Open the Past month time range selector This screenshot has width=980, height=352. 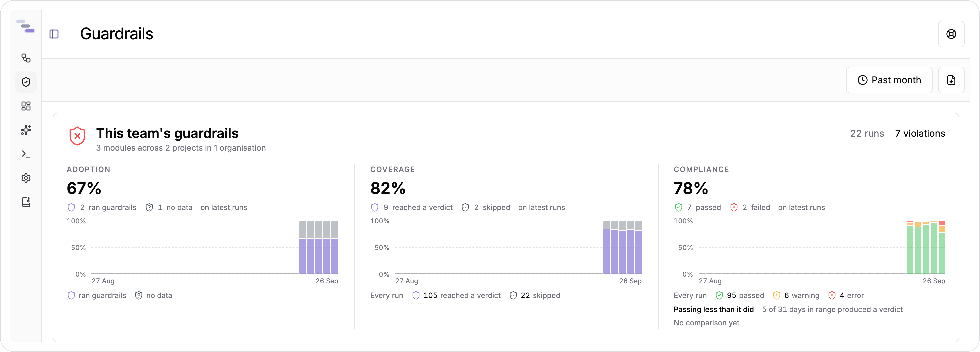[889, 80]
